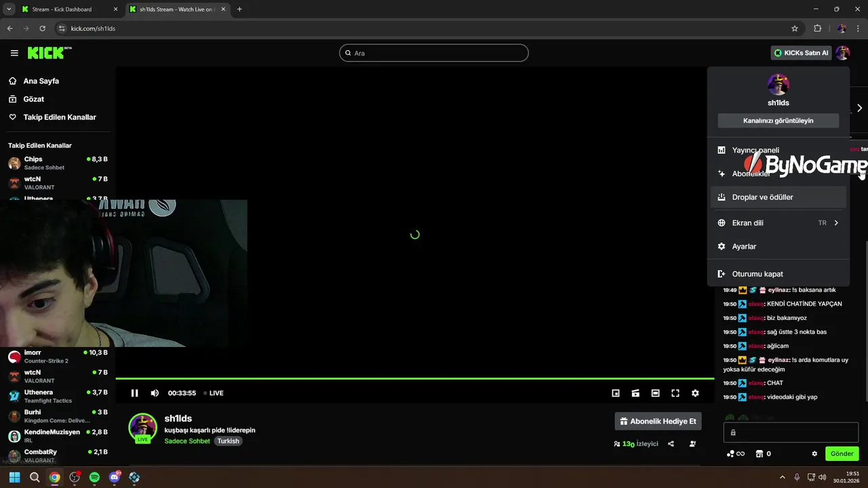Expand Ekran dili language submenu
868x488 pixels.
pos(778,223)
